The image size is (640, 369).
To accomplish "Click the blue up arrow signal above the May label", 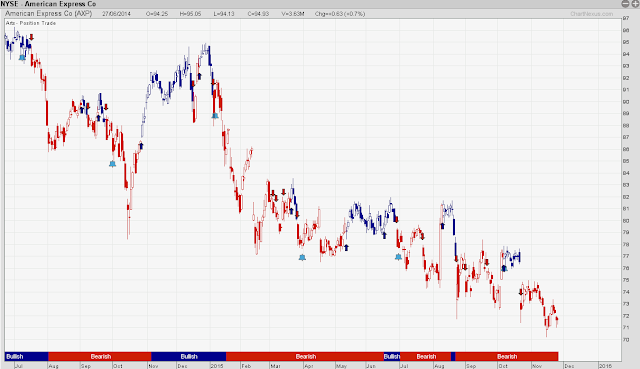I will [346, 247].
